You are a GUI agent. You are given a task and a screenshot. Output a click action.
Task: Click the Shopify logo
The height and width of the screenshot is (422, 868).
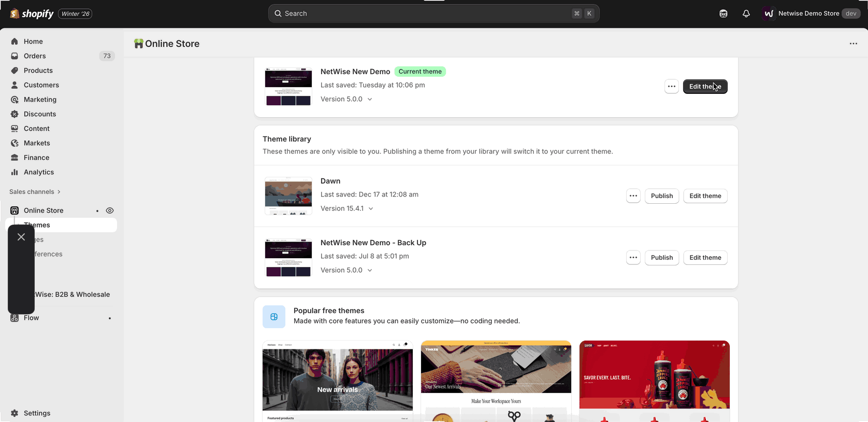click(x=32, y=13)
